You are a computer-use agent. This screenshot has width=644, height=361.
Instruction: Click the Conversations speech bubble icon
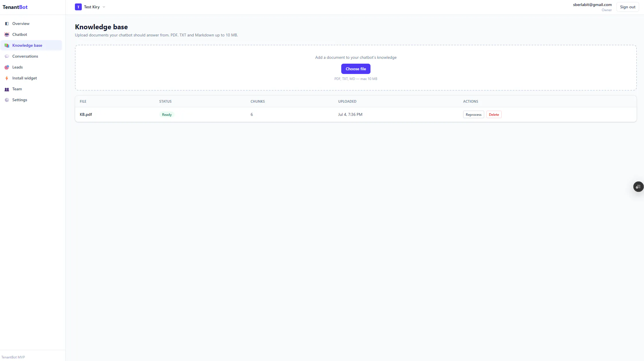tap(7, 56)
